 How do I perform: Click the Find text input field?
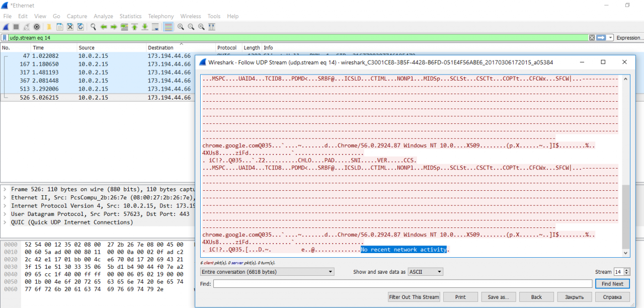tap(403, 284)
